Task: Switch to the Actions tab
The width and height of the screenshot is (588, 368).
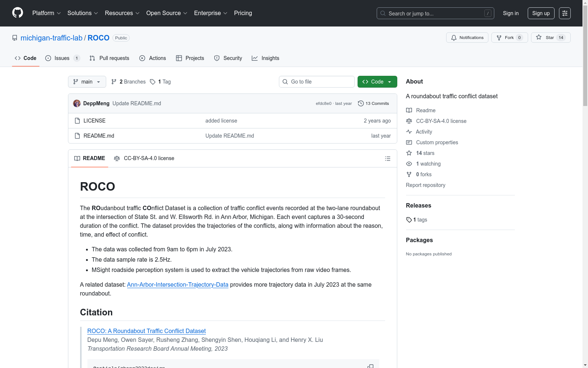Action: point(153,58)
